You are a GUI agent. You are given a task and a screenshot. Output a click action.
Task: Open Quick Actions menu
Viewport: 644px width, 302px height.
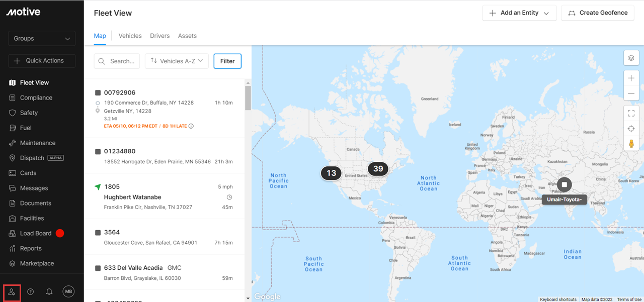[x=42, y=60]
